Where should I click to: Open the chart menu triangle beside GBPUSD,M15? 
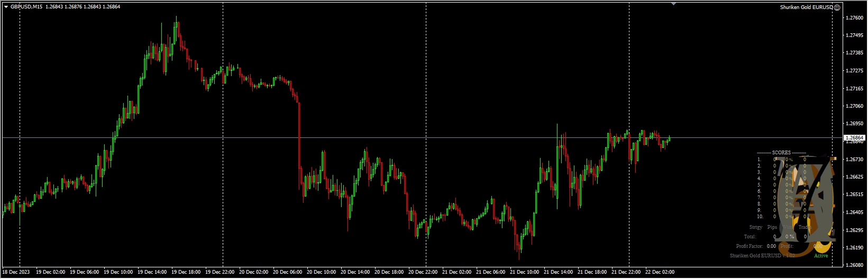[x=6, y=7]
